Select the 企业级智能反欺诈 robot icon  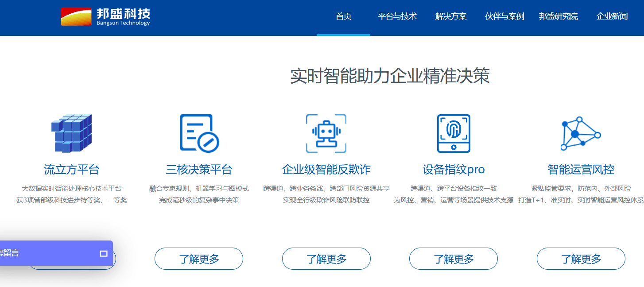(x=326, y=133)
